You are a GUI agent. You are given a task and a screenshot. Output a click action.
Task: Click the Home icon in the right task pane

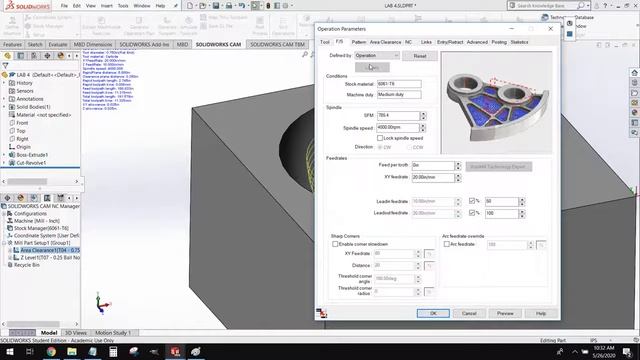(634, 73)
